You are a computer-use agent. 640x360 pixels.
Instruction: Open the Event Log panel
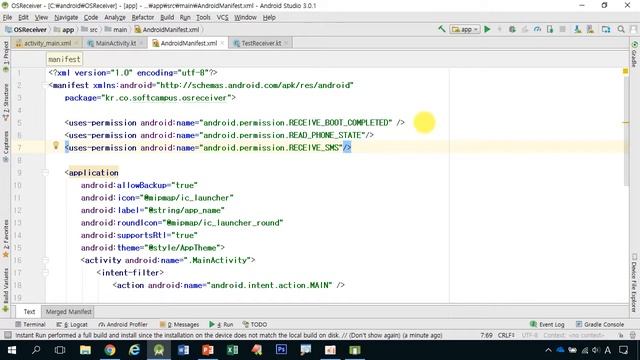547,324
